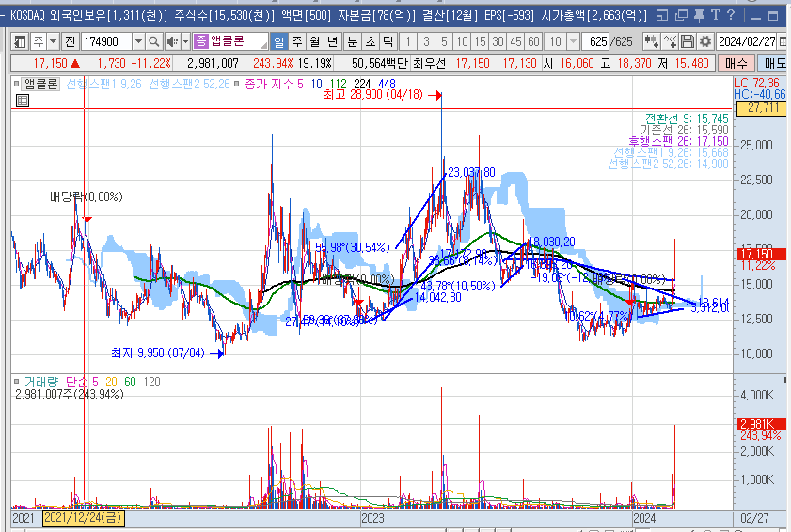Expand the interval 10 dropdown arrow
The width and height of the screenshot is (791, 532).
click(x=573, y=41)
